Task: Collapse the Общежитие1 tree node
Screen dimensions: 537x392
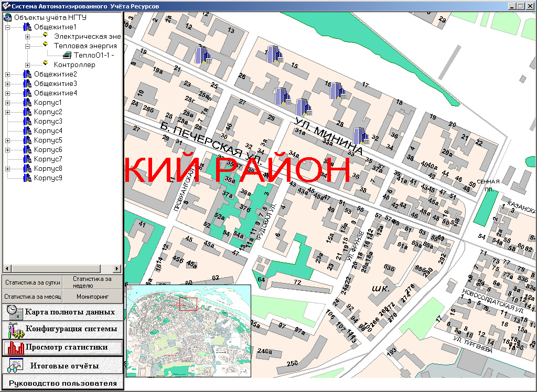Action: point(7,27)
